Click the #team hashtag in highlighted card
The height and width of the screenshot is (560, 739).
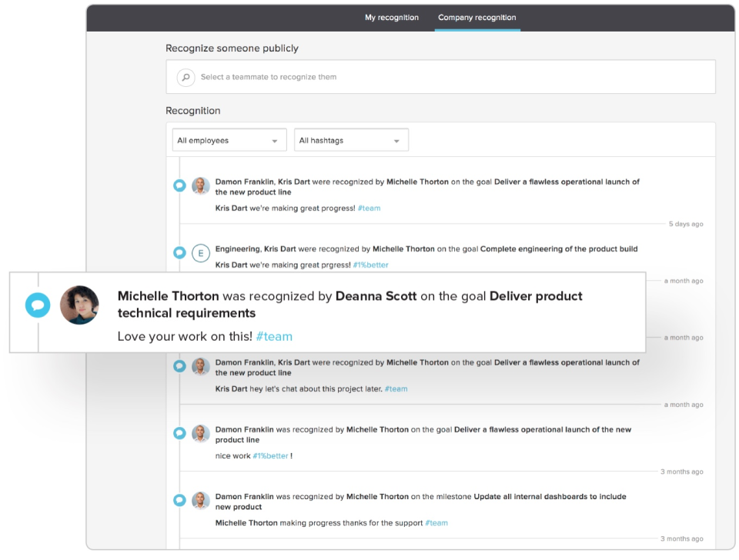[274, 336]
